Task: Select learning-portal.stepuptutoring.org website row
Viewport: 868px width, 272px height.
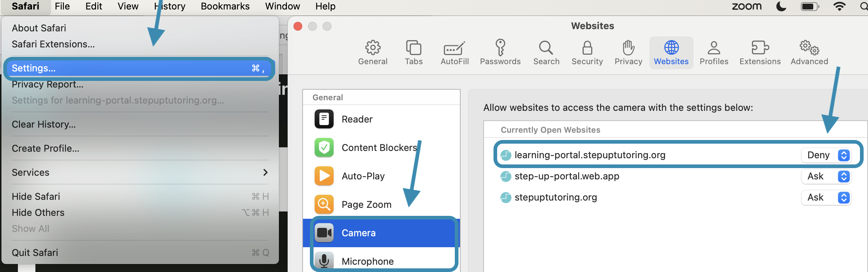Action: (676, 155)
